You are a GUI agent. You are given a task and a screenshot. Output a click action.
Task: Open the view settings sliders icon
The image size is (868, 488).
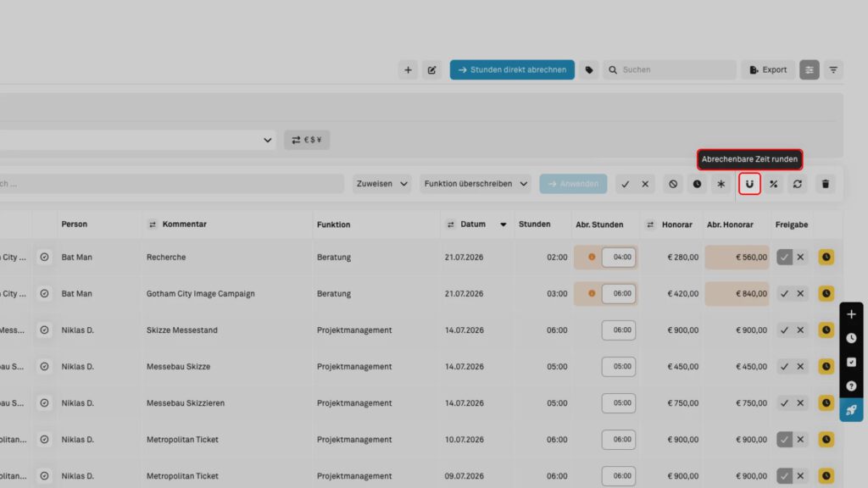(x=810, y=69)
